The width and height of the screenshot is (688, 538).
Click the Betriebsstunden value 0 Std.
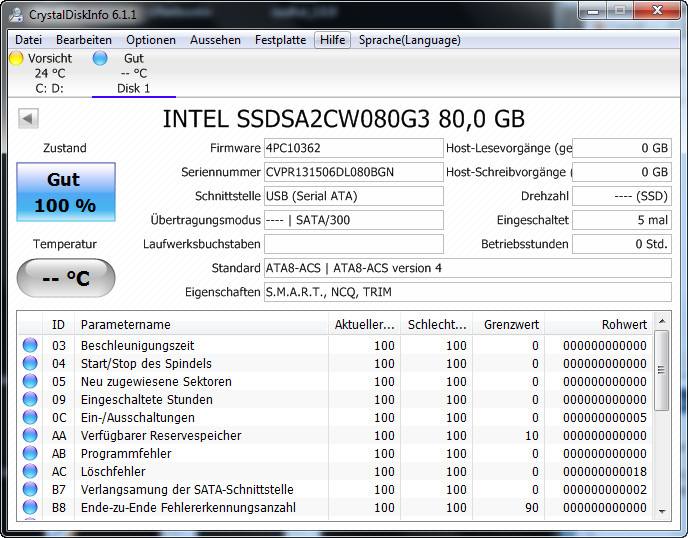622,244
